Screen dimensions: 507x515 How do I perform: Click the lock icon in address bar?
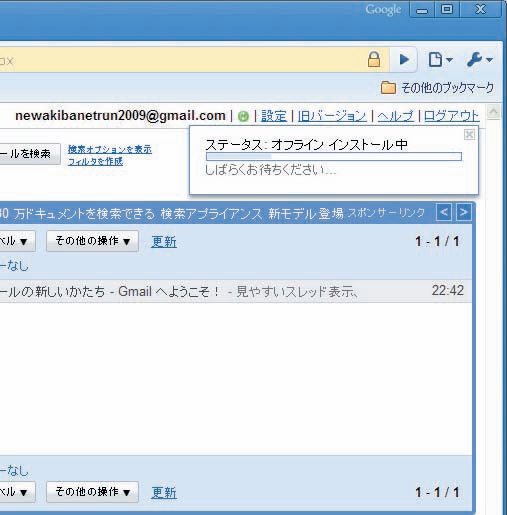coord(374,60)
